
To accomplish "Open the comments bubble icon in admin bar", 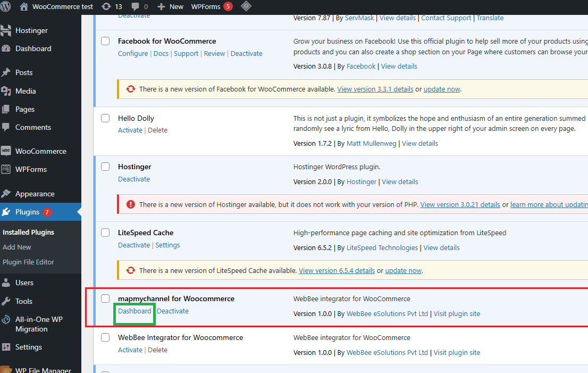I will 136,6.
